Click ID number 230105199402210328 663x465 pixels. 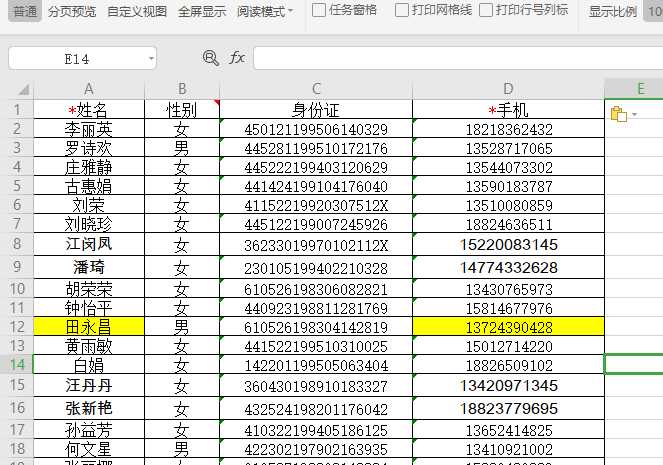point(316,267)
